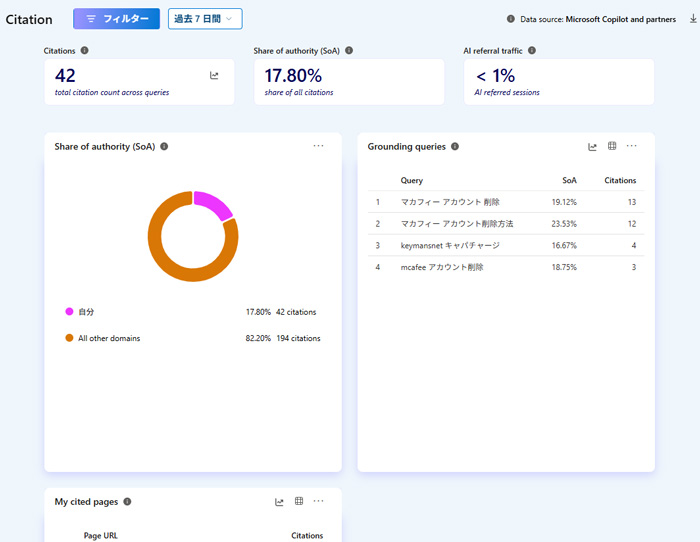700x542 pixels.
Task: Switch Grounding queries to table view
Action: pos(612,146)
